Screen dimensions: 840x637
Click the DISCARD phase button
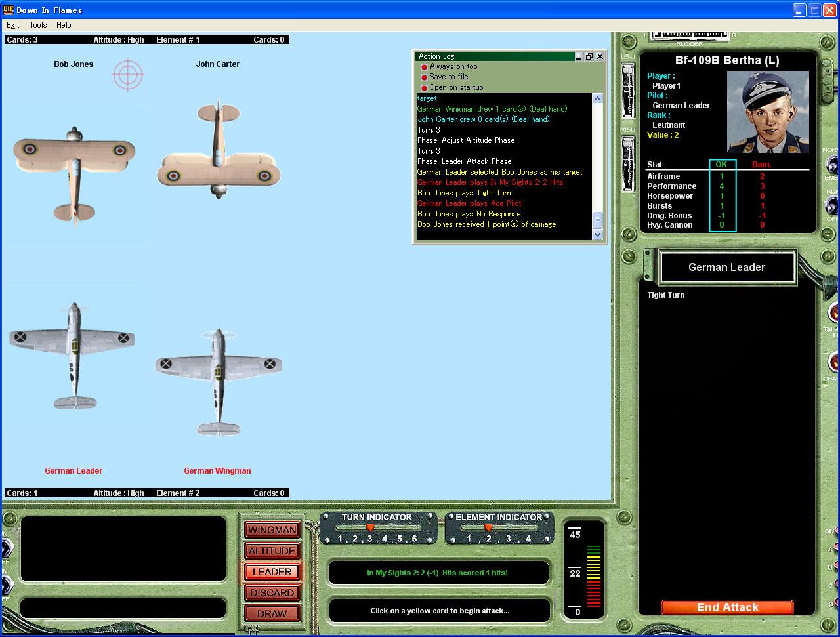pos(272,593)
